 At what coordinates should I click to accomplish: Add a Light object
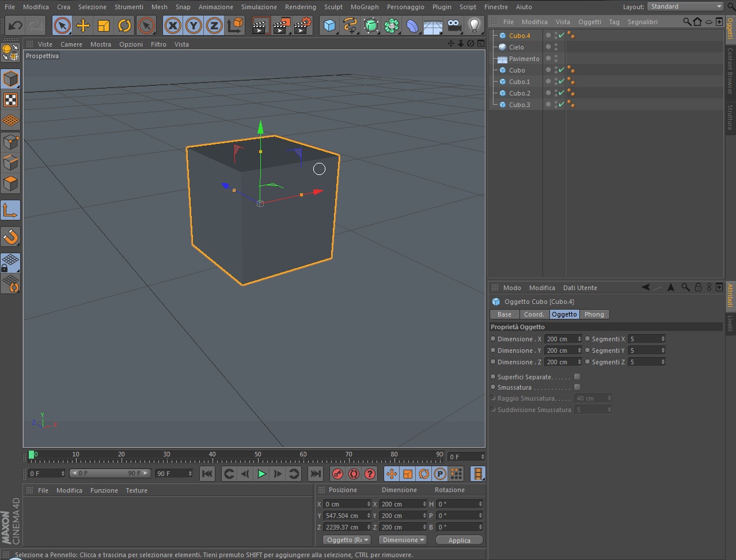click(x=475, y=25)
